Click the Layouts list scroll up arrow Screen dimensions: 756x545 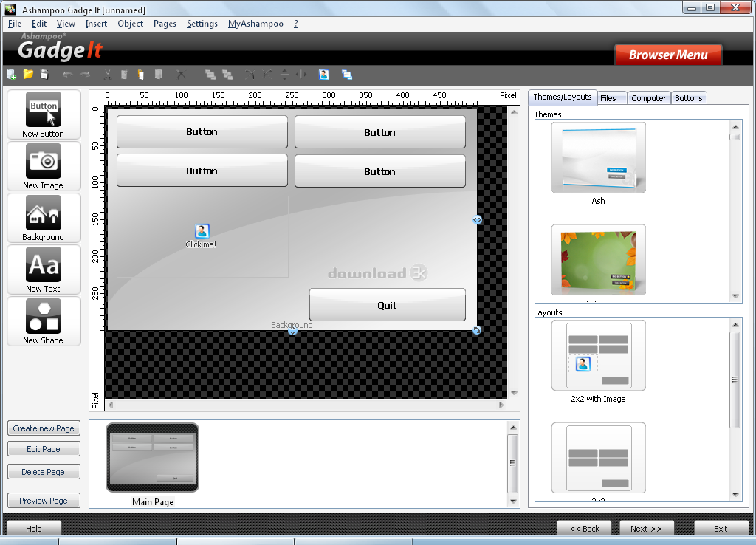[x=735, y=325]
